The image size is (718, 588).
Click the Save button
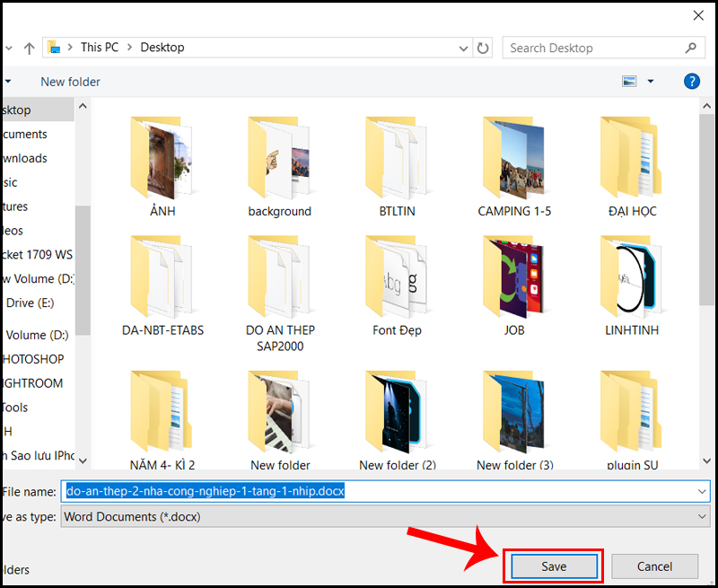click(553, 566)
